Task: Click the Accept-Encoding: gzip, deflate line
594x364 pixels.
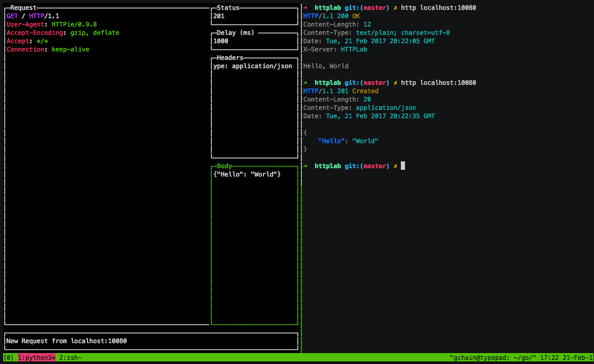Action: click(x=63, y=33)
